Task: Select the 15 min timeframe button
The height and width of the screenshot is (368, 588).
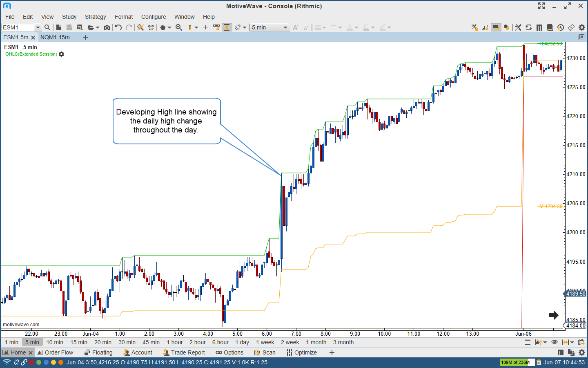Action: coord(79,342)
